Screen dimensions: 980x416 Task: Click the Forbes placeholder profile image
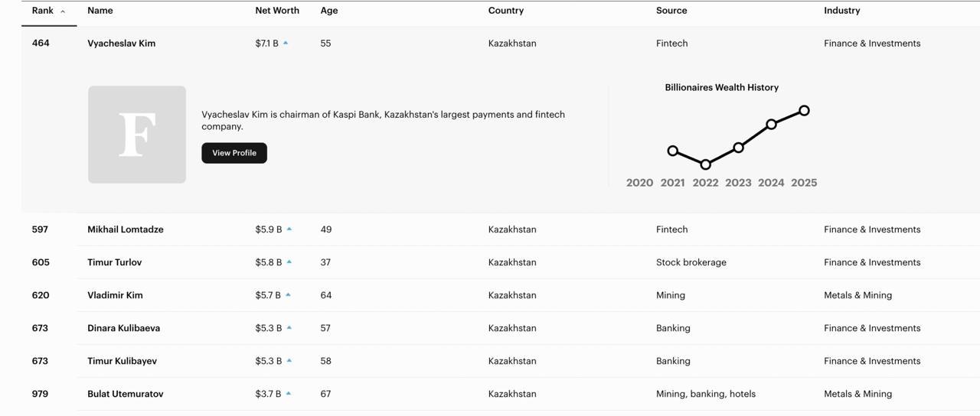[137, 135]
